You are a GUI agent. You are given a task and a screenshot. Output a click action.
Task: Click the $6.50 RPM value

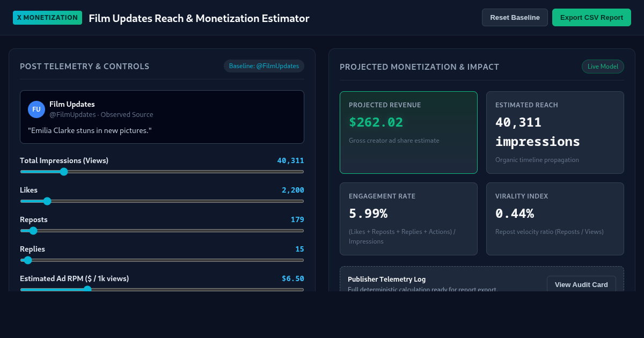(x=293, y=278)
